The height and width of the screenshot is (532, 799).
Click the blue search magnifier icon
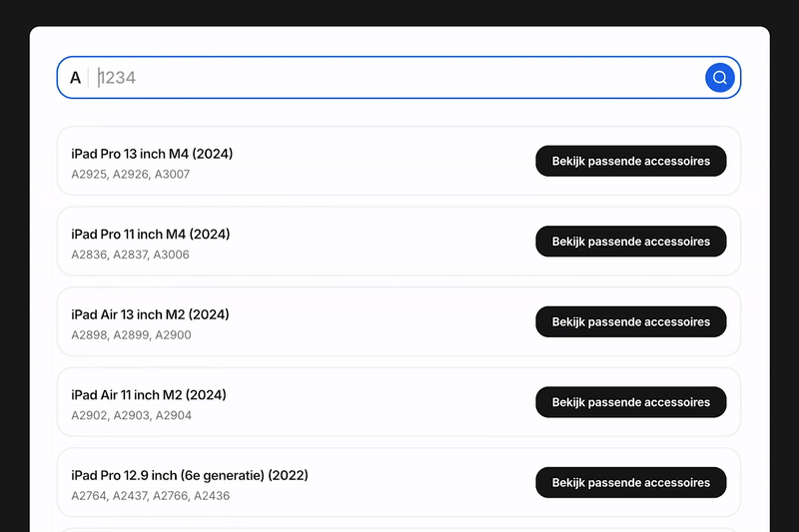tap(719, 78)
